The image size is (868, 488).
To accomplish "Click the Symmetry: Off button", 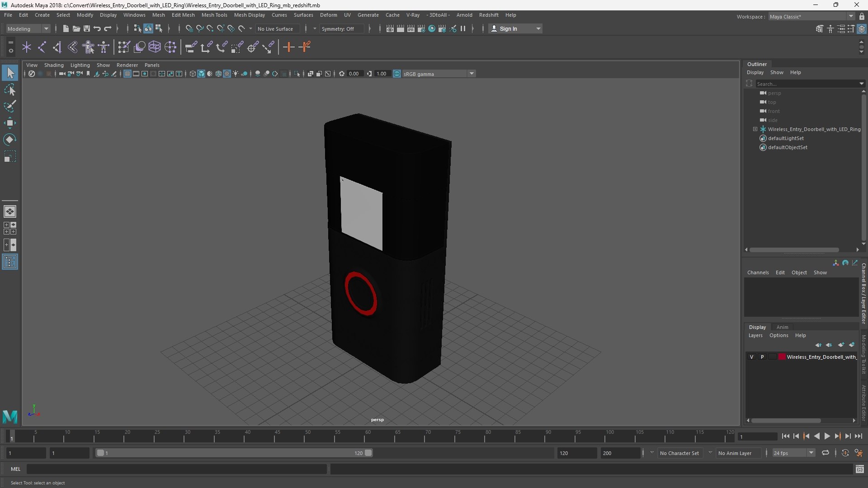I will (341, 28).
